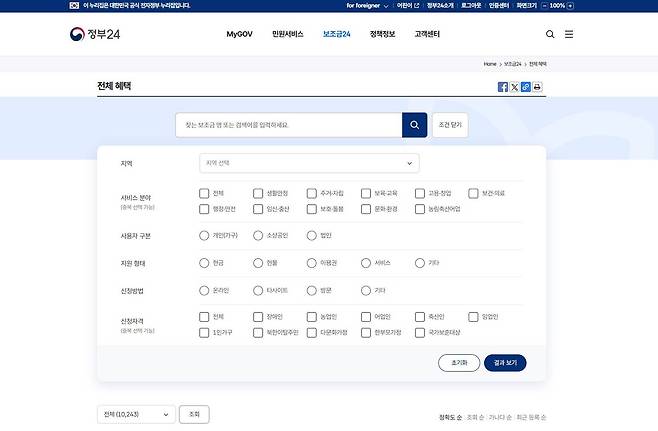The image size is (658, 431).
Task: Click the 조건 닫기 button
Action: pos(450,125)
